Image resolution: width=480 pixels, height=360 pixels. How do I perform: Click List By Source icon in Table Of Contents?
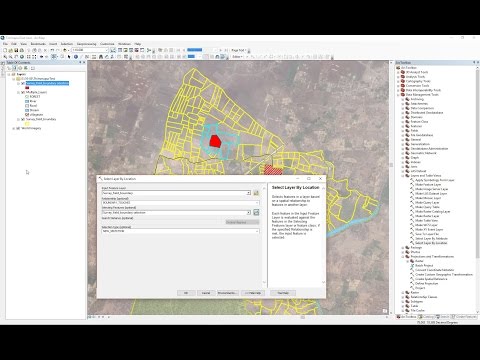click(15, 68)
